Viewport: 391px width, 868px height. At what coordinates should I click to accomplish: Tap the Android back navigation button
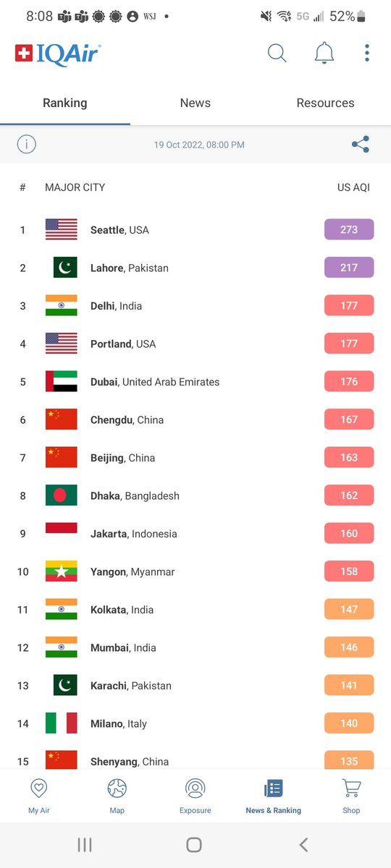click(303, 844)
